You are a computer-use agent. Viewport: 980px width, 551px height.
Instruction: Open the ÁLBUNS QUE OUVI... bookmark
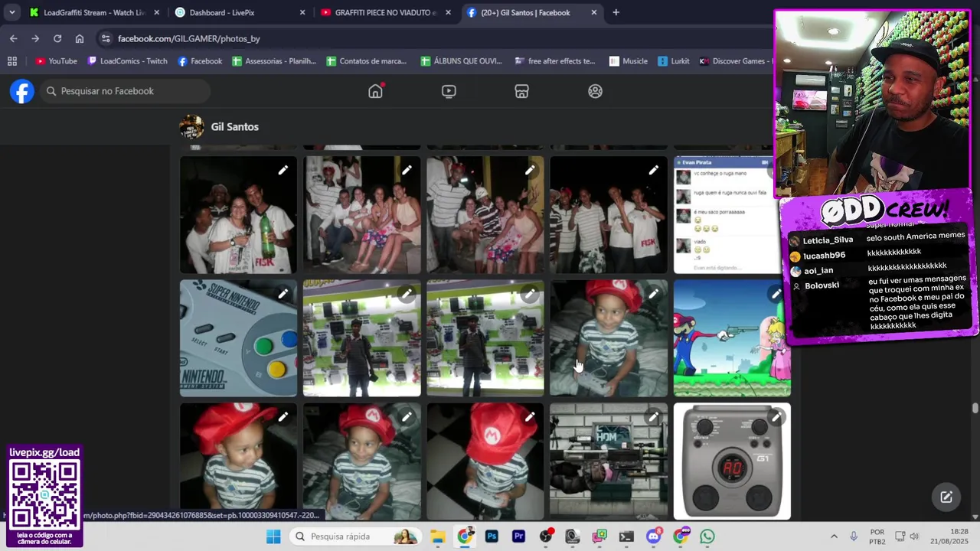tap(461, 61)
